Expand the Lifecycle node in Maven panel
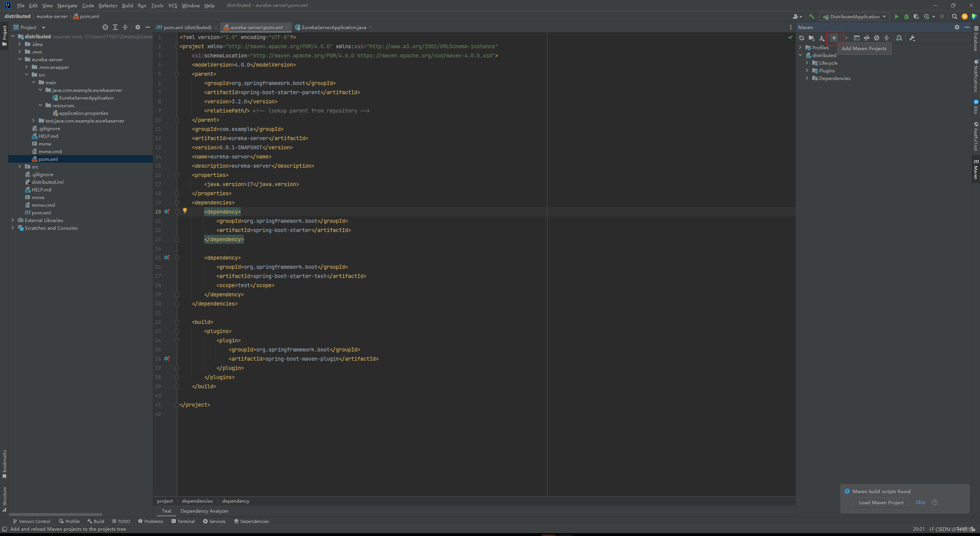The width and height of the screenshot is (980, 536). coord(807,63)
